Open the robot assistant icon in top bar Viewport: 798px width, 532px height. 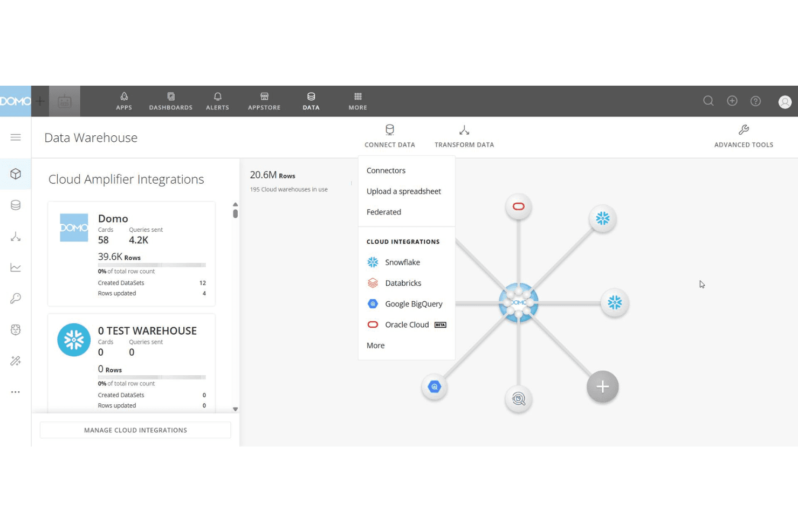65,101
